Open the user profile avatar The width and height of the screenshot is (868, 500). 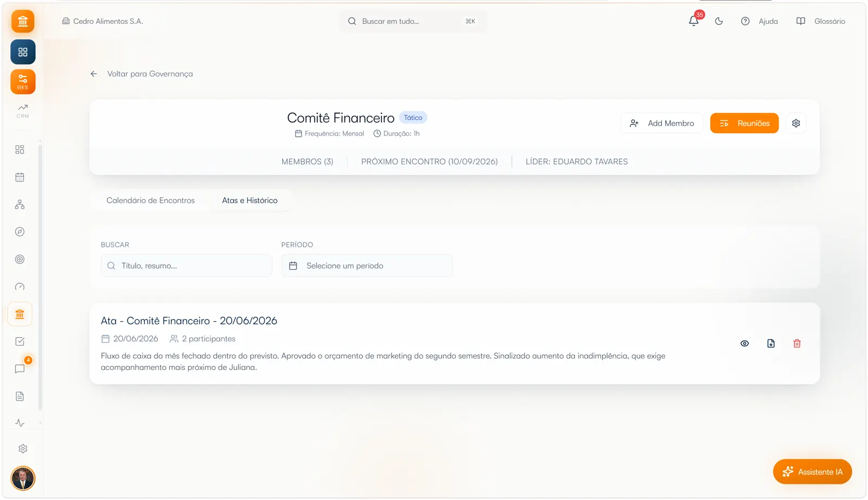tap(23, 478)
